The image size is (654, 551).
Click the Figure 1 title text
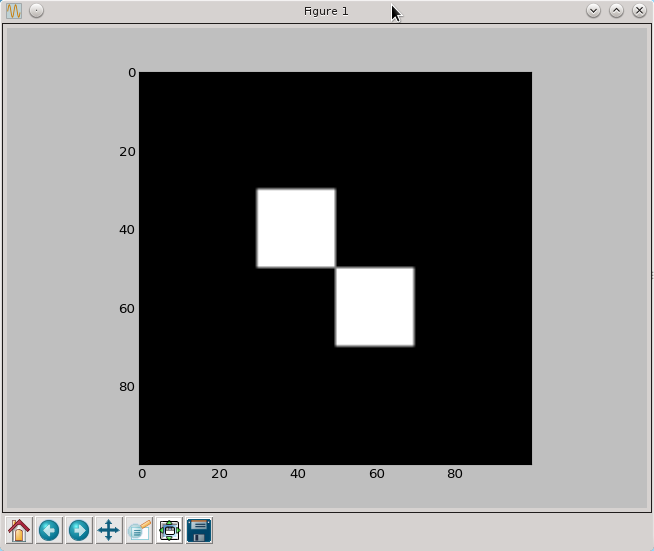point(326,11)
